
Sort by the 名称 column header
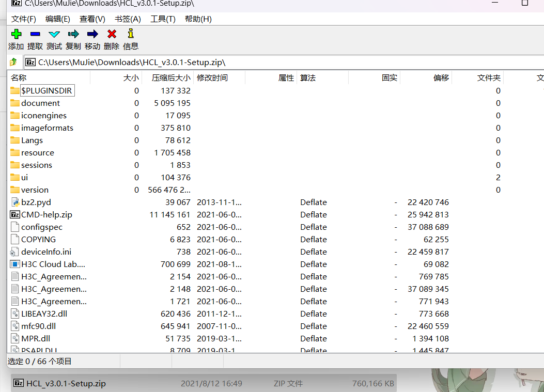tap(49, 77)
